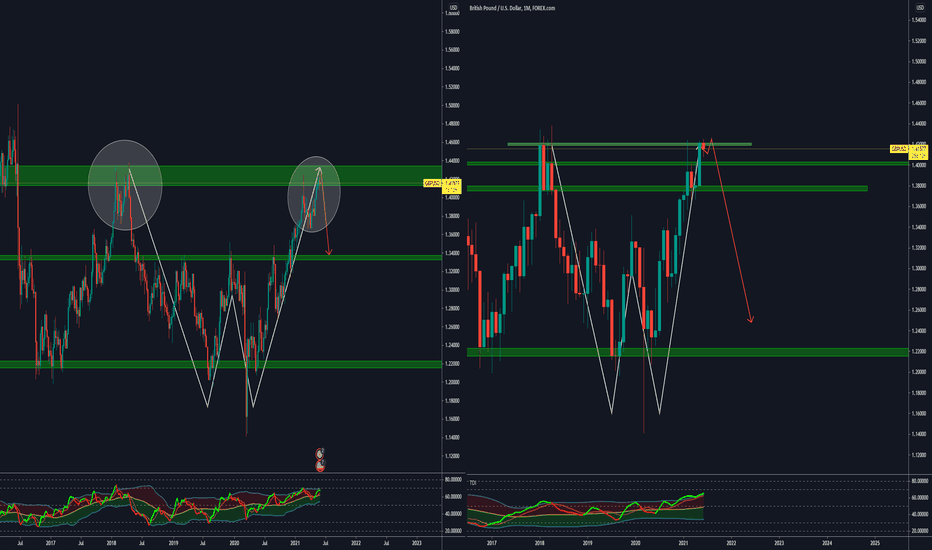
Task: Click the 1.50000 price label on left chart
Action: [x=452, y=105]
